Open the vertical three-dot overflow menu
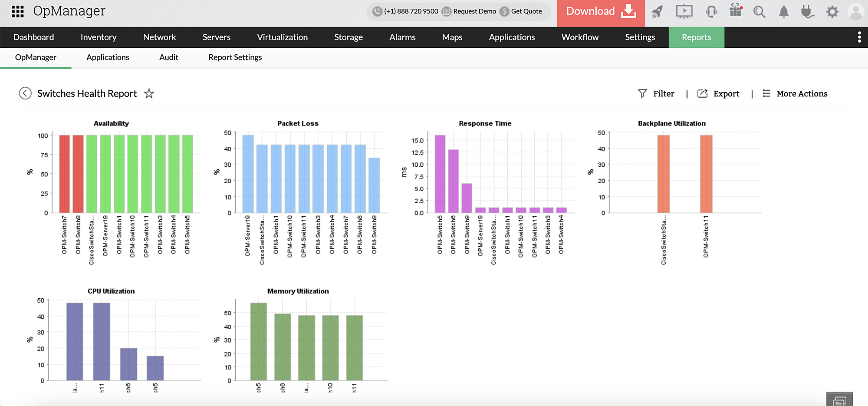 pyautogui.click(x=859, y=37)
